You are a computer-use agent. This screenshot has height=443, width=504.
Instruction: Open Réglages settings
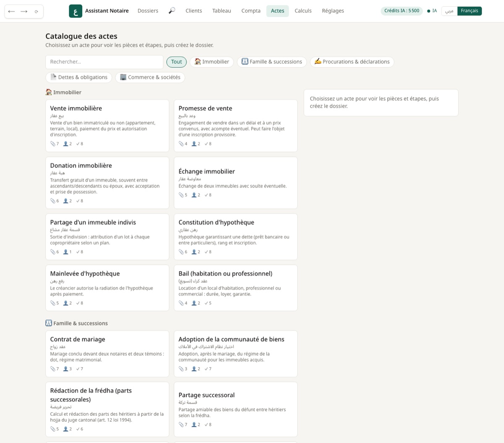333,11
